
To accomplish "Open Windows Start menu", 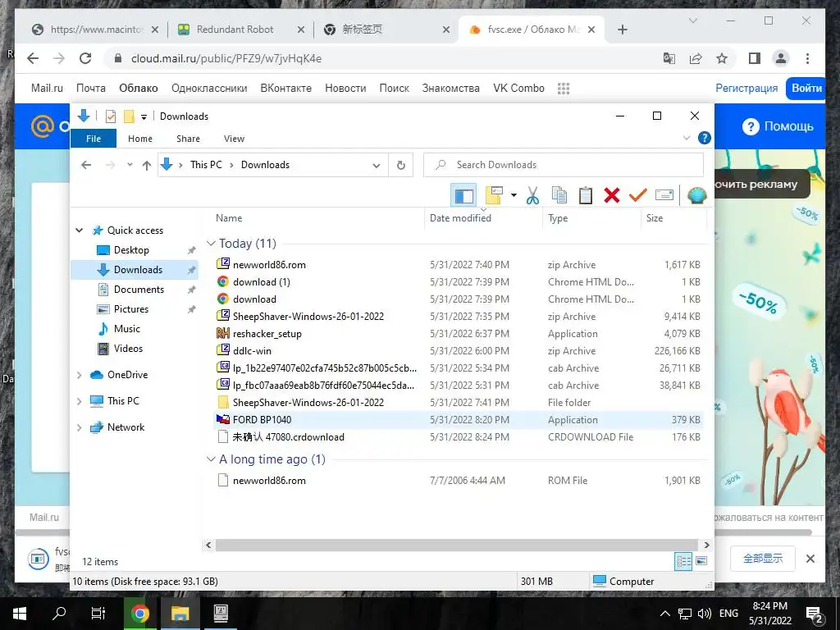I will pos(20,614).
